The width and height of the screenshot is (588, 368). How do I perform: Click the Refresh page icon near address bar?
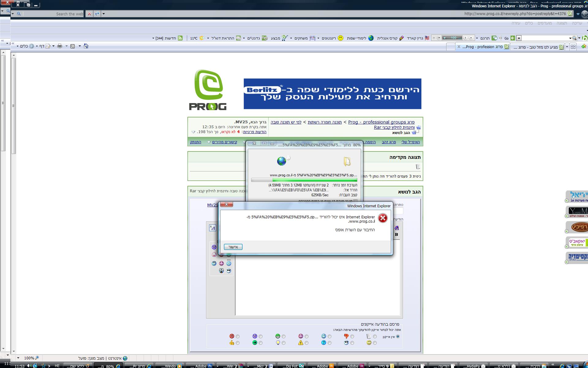[x=97, y=14]
